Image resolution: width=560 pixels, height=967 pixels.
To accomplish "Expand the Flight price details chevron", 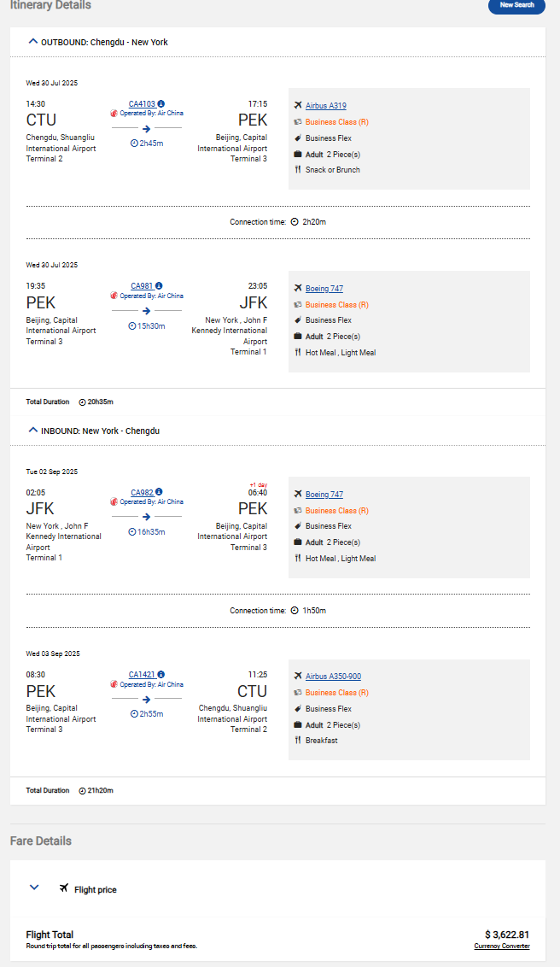I will (34, 888).
